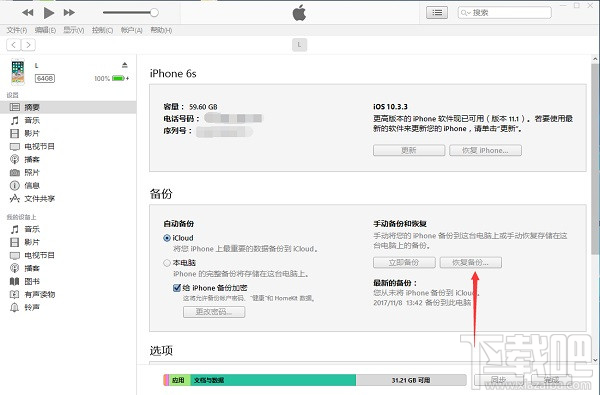This screenshot has height=395, width=600.
Task: Click the iPhone device thumbnail
Action: pyautogui.click(x=18, y=72)
